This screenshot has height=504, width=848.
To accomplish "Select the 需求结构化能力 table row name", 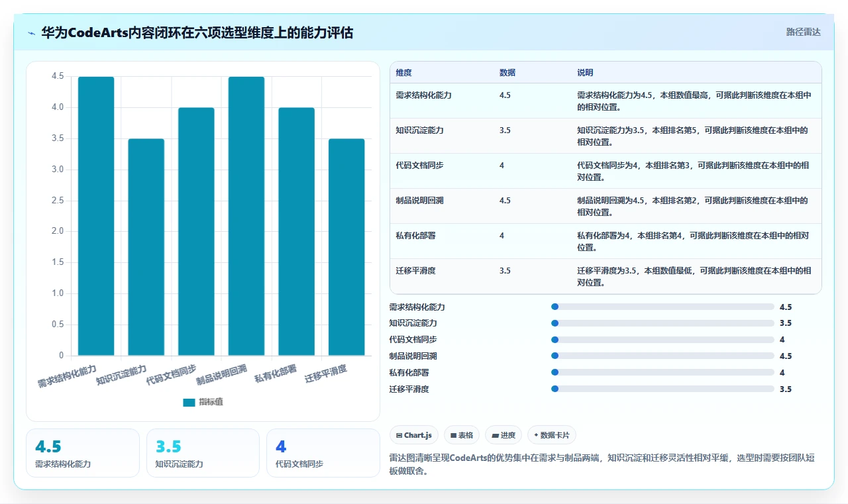I will click(x=423, y=95).
